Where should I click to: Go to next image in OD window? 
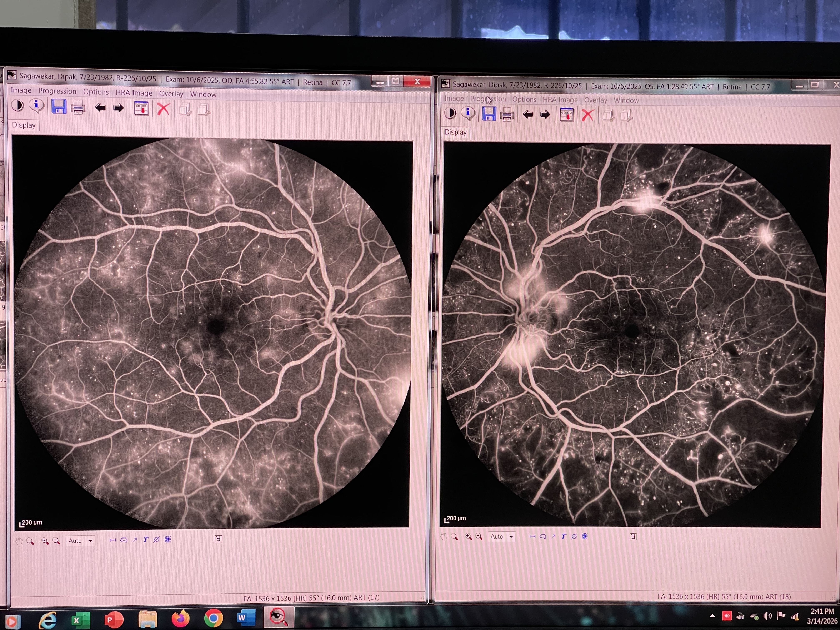[x=119, y=108]
